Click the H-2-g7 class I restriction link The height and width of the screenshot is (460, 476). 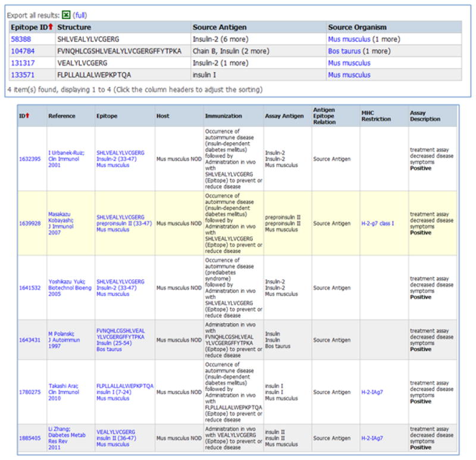coord(377,223)
